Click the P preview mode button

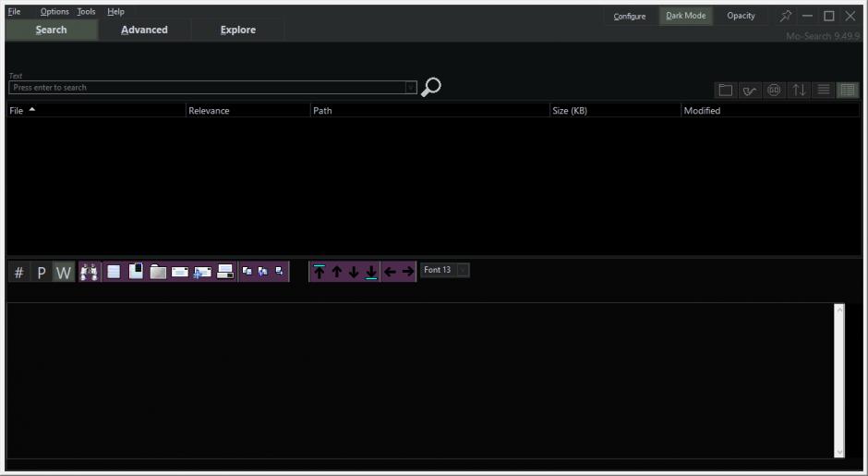pos(41,272)
